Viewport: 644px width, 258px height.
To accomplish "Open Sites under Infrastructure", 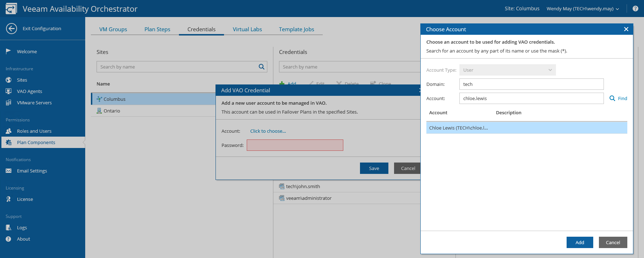I will click(22, 80).
